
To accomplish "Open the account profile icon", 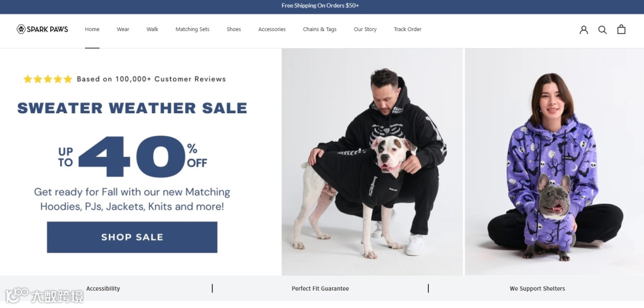I will [x=584, y=30].
